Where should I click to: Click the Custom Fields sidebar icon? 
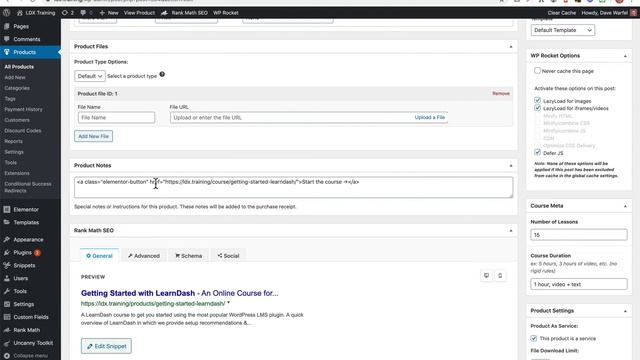pyautogui.click(x=7, y=317)
